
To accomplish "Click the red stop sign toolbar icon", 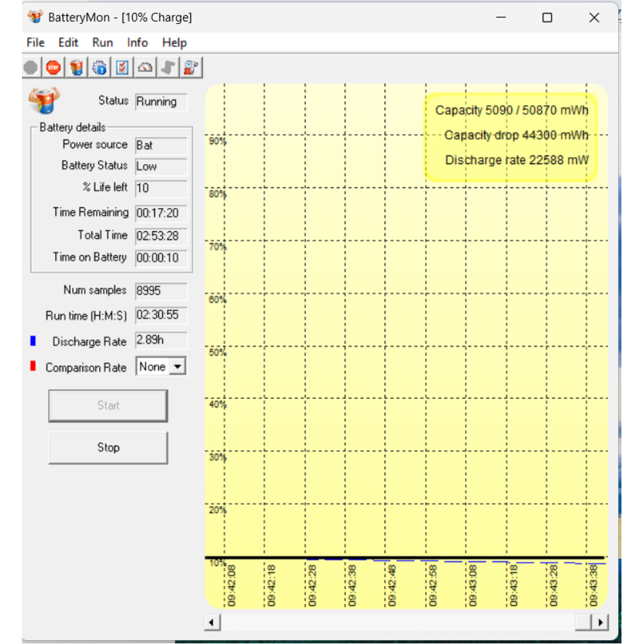I will 53,68.
